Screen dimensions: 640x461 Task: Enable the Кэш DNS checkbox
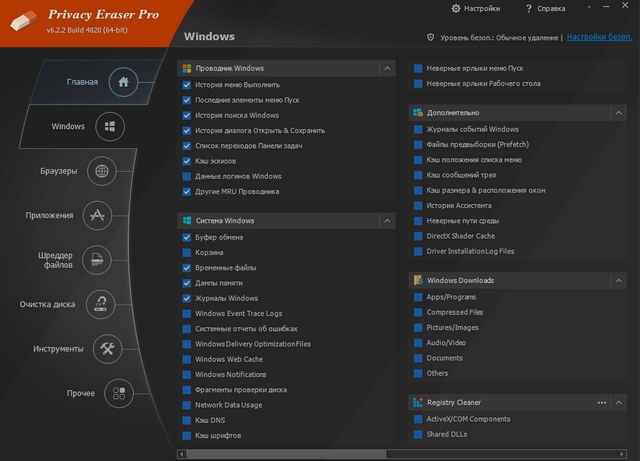(187, 421)
